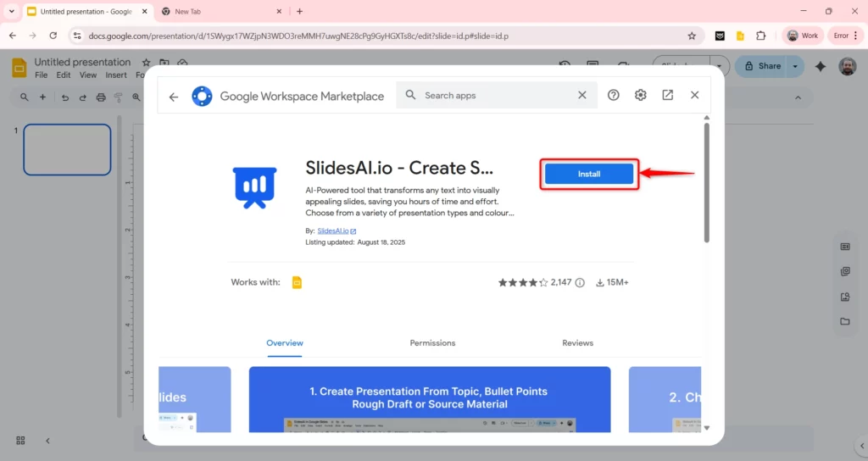This screenshot has width=868, height=461.
Task: Open the Chrome tab search dropdown
Action: [12, 11]
